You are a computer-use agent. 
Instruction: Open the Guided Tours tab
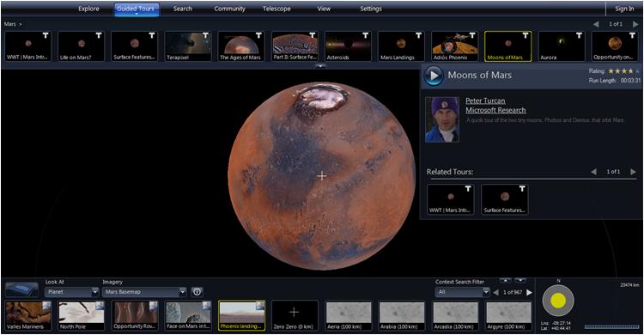pyautogui.click(x=136, y=9)
